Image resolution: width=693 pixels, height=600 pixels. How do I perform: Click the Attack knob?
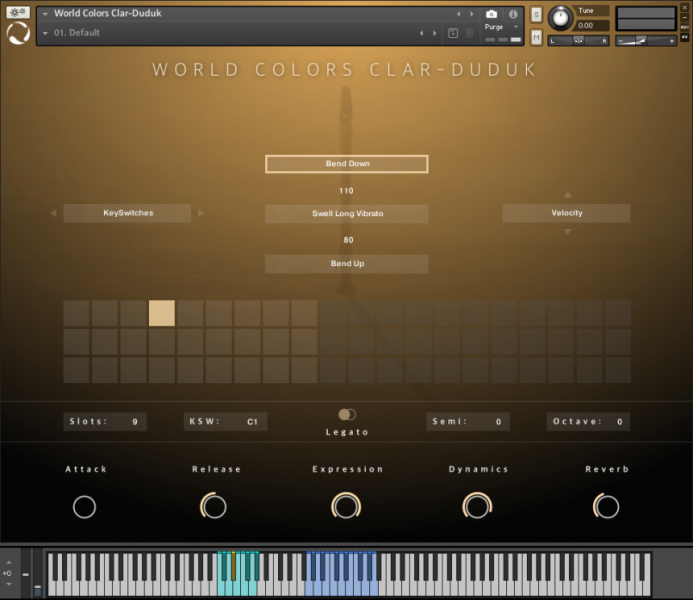point(84,507)
